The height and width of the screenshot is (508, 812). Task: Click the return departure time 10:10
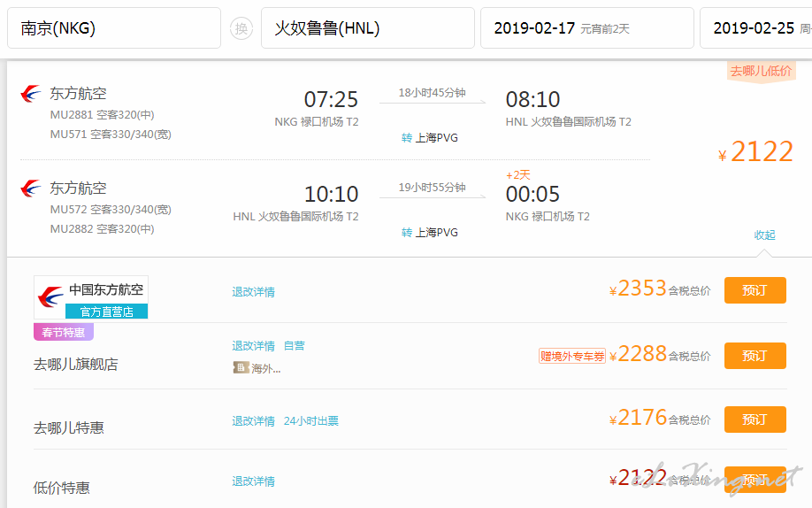(x=331, y=195)
